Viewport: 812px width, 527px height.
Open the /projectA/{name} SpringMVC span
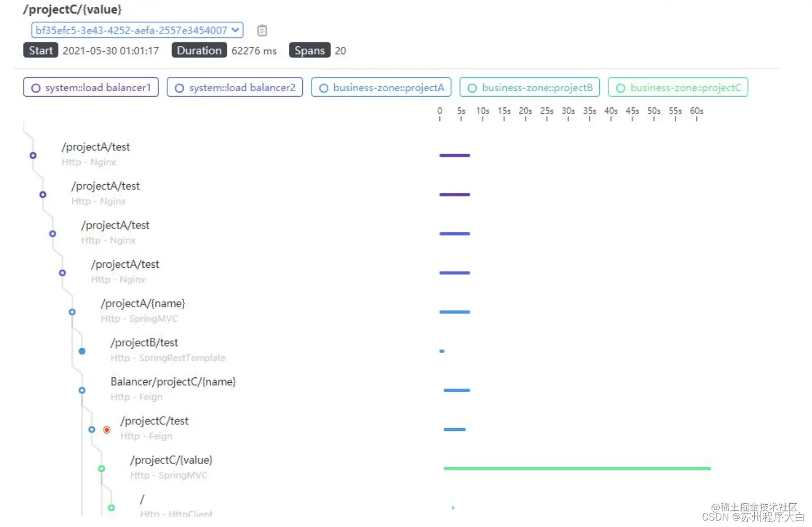pyautogui.click(x=143, y=310)
